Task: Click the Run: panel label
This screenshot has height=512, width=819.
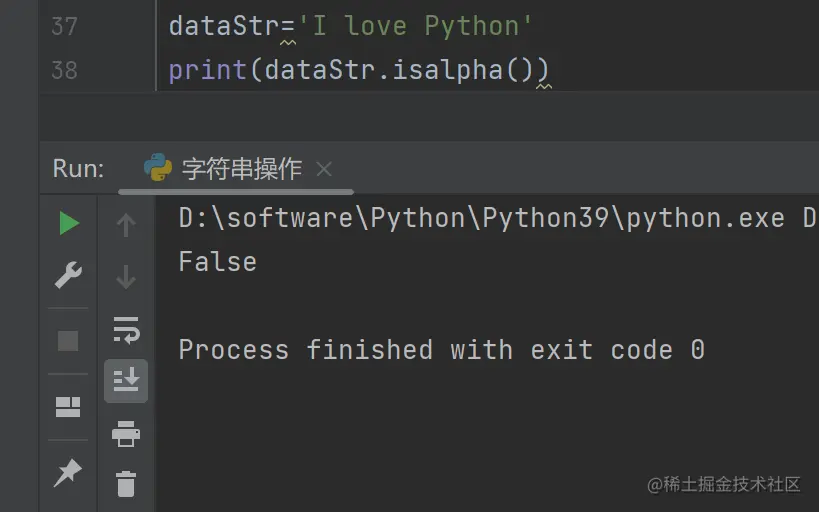Action: click(78, 169)
